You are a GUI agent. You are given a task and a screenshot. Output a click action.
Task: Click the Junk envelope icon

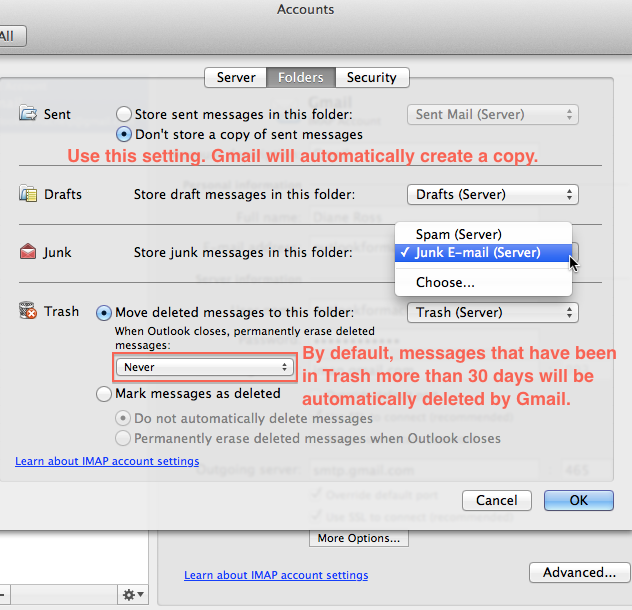28,252
